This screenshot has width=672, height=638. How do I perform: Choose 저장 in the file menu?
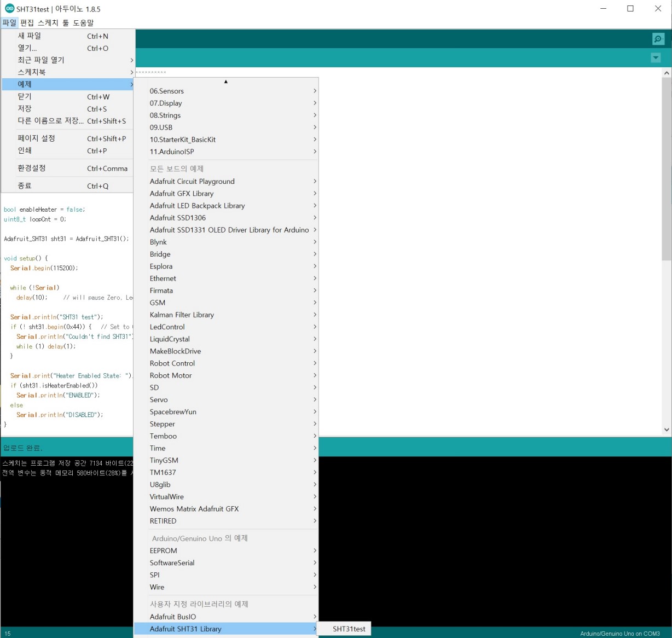point(68,109)
